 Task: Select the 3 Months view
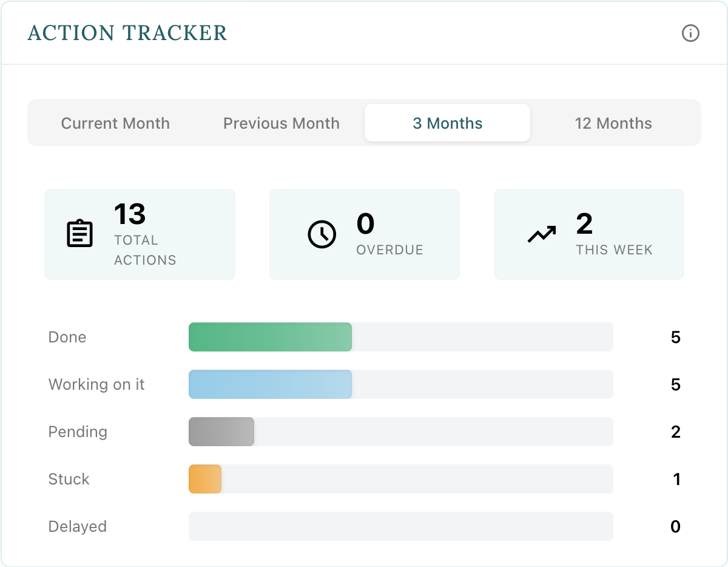pyautogui.click(x=447, y=123)
